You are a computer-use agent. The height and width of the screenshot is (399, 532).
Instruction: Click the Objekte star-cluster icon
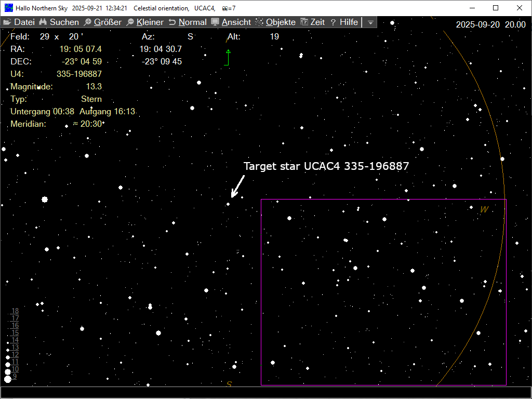coord(259,22)
